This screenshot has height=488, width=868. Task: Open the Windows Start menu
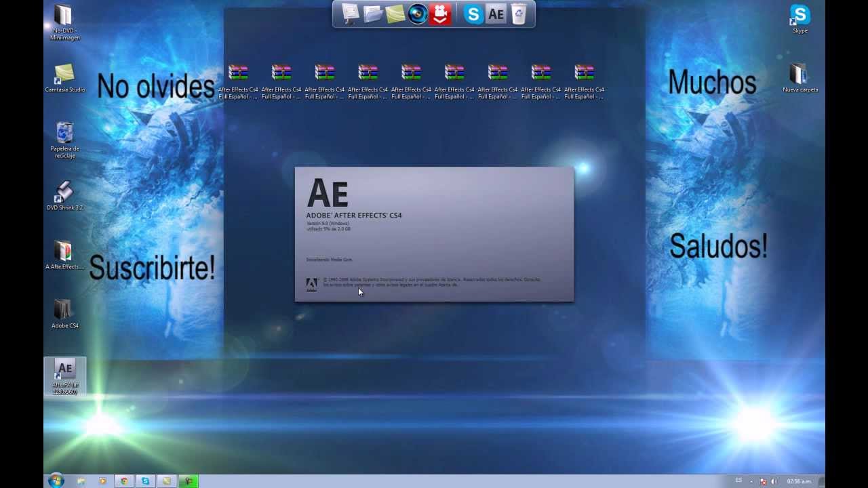(56, 481)
